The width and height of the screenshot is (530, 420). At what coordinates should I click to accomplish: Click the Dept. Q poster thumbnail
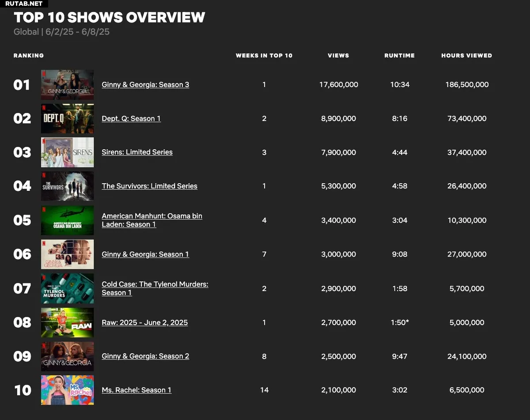tap(67, 118)
